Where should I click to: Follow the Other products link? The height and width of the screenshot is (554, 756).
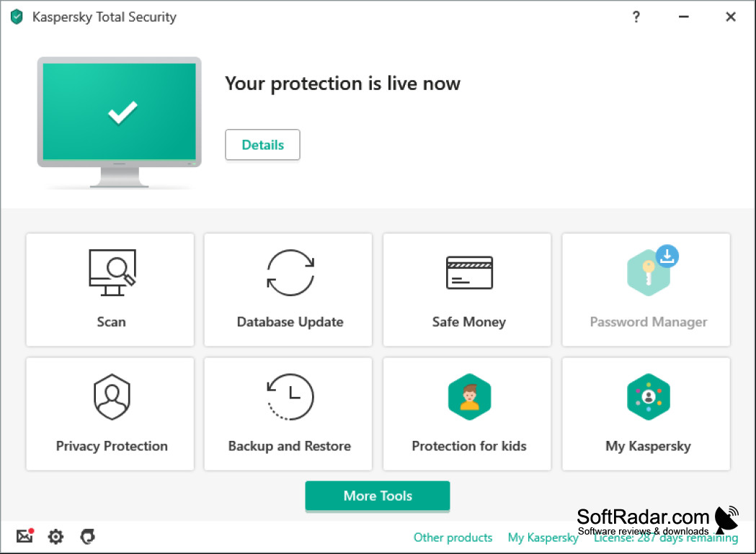pyautogui.click(x=453, y=537)
